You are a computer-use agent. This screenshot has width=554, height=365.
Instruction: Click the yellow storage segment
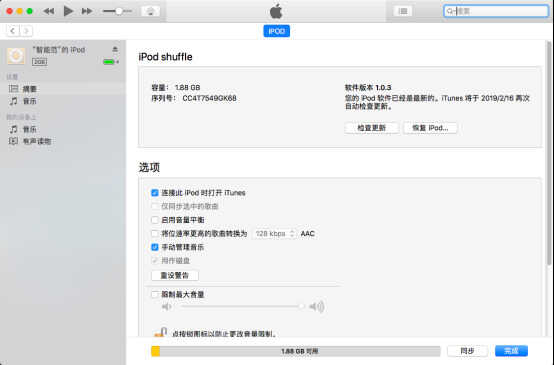tap(155, 351)
